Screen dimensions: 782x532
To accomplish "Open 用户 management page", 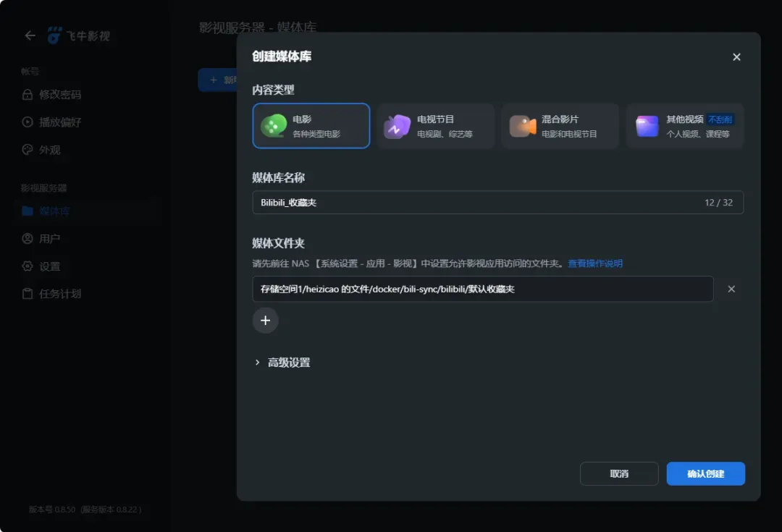I will click(x=41, y=239).
